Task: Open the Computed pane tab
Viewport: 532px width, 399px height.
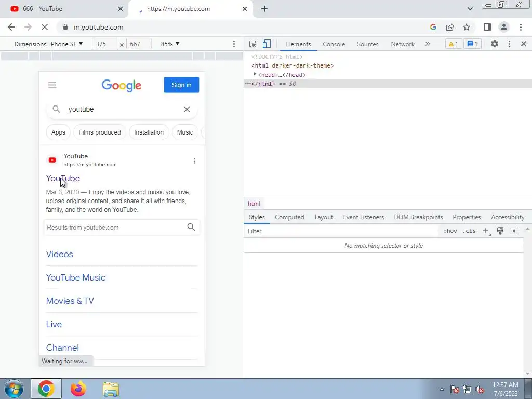Action: (x=289, y=217)
